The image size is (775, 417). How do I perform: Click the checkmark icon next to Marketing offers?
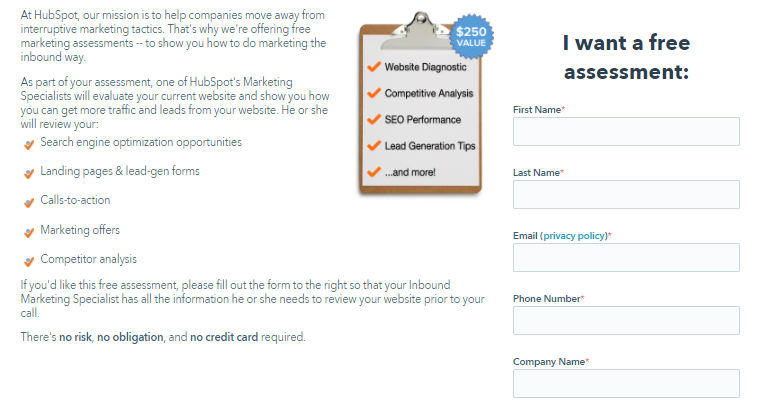(x=29, y=232)
